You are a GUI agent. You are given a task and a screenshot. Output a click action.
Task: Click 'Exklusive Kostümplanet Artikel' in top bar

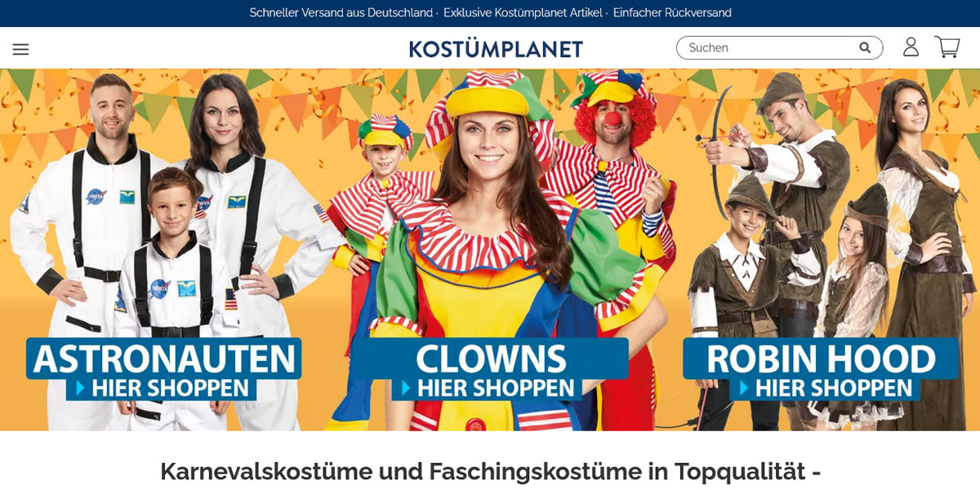click(523, 13)
